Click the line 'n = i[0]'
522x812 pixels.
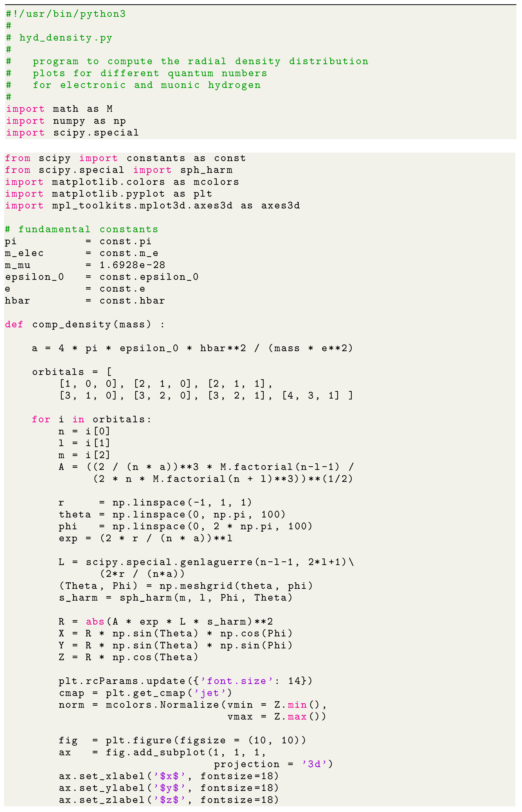coord(84,431)
